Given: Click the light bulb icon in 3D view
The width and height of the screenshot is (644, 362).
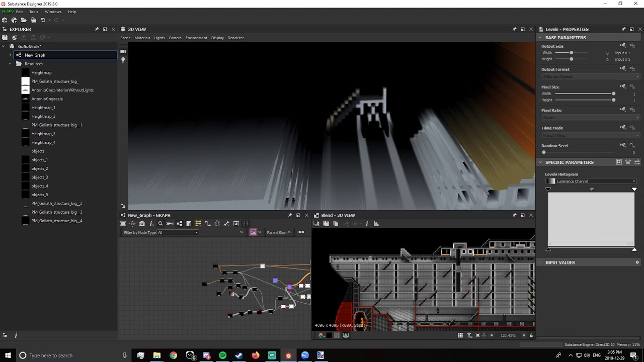Looking at the screenshot, I should (x=123, y=60).
